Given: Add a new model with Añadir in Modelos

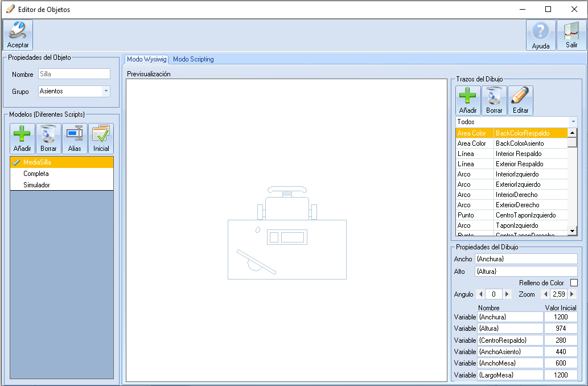Looking at the screenshot, I should pos(22,138).
